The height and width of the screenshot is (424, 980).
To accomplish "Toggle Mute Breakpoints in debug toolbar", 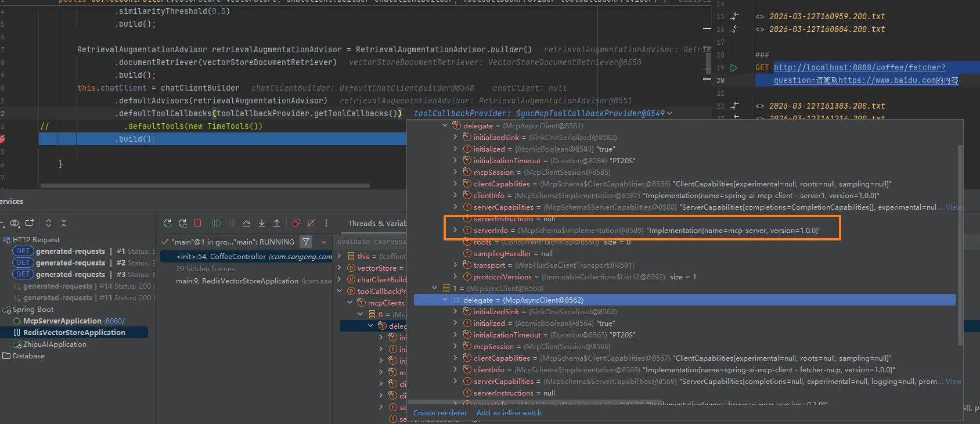I will click(311, 223).
